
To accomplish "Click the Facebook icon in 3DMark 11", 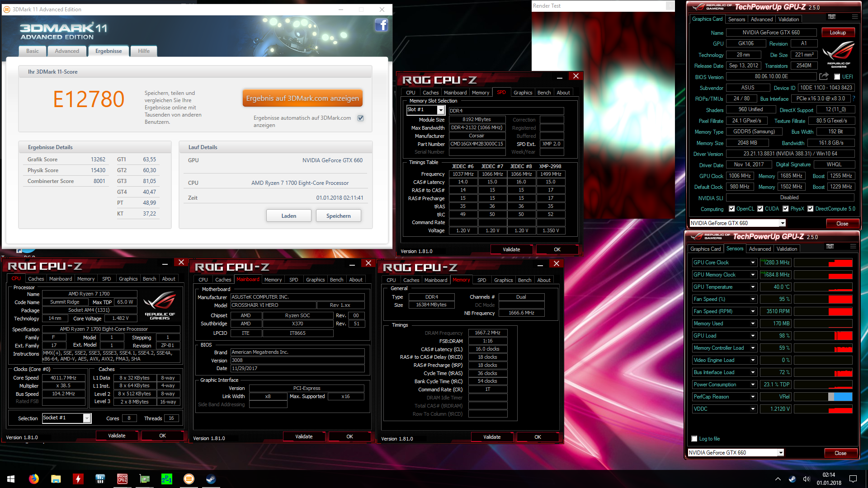I will point(382,25).
